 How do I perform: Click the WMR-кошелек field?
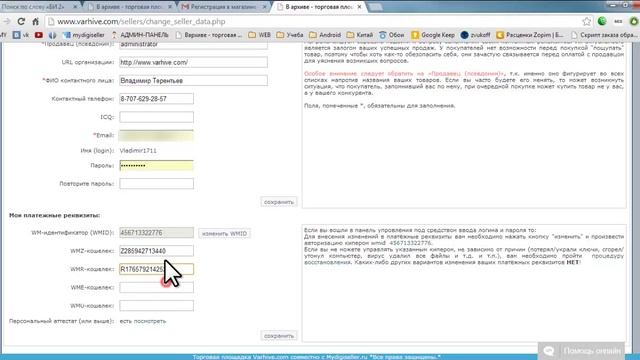tap(156, 269)
